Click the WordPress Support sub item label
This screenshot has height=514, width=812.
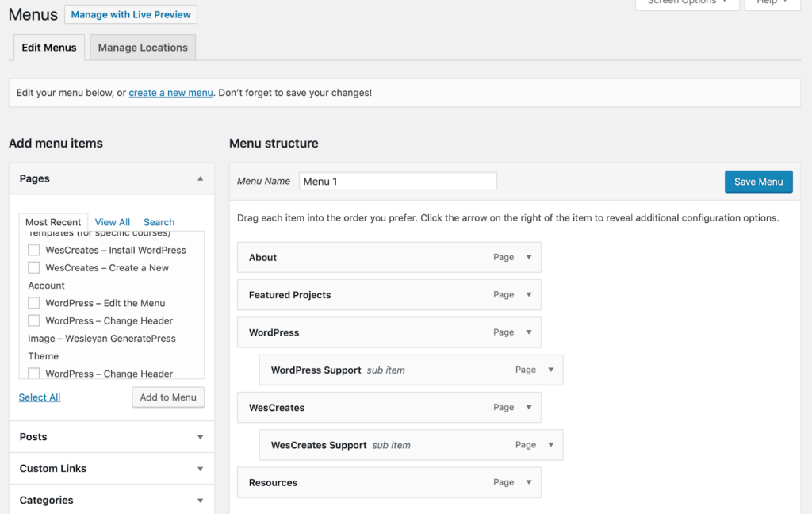pos(316,370)
